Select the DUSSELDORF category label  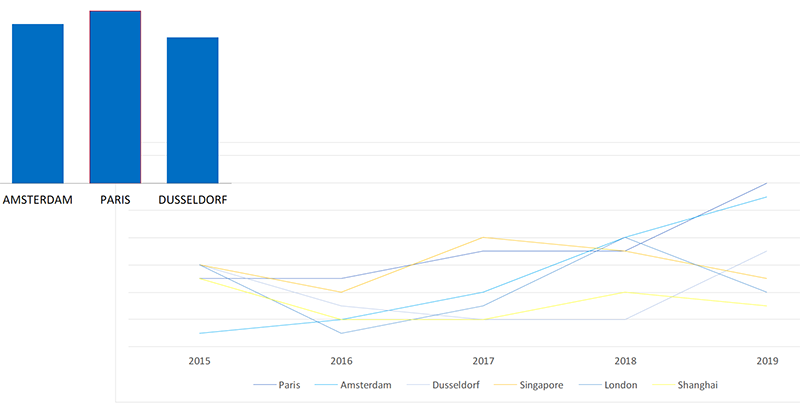pos(192,200)
